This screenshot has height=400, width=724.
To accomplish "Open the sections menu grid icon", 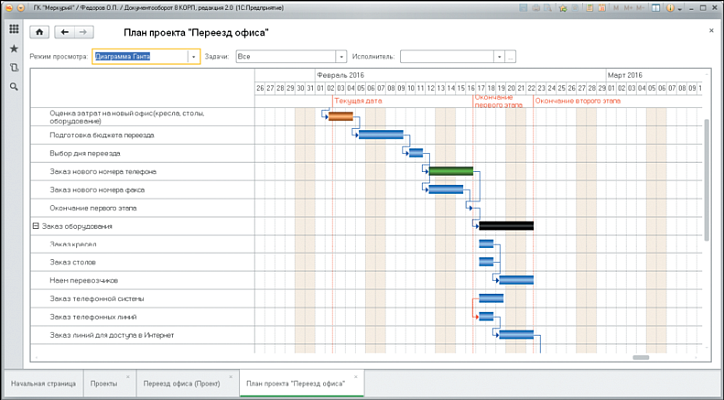I will coord(13,29).
